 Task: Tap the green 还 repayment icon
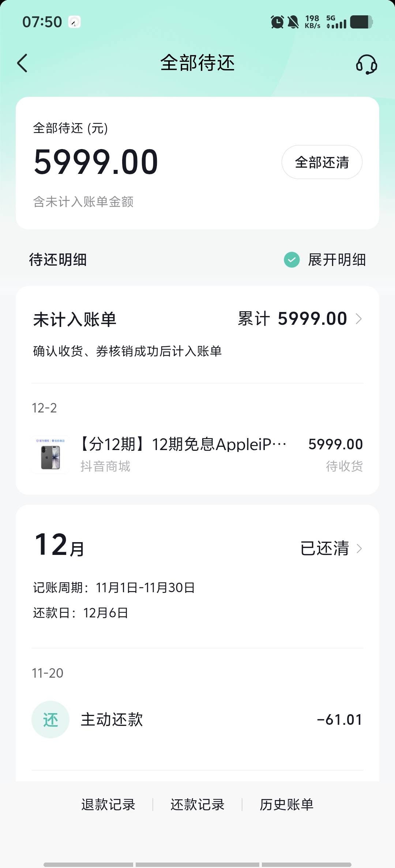50,719
